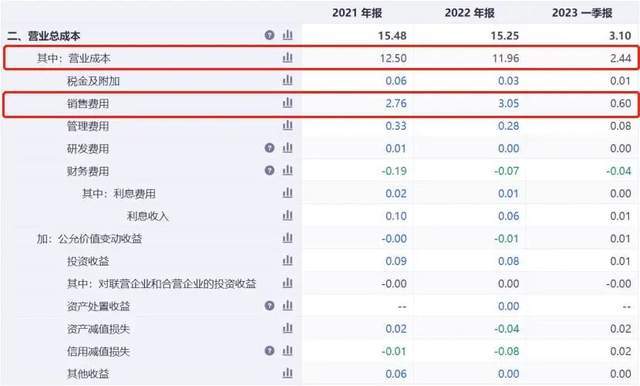View chart icon for 管理费用
Image resolution: width=640 pixels, height=386 pixels.
[x=288, y=125]
